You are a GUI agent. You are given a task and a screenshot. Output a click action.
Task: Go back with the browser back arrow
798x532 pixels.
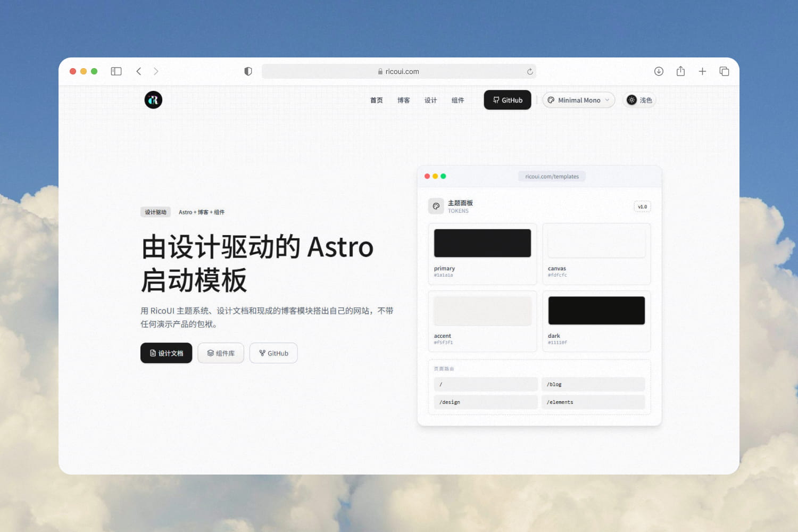click(139, 71)
